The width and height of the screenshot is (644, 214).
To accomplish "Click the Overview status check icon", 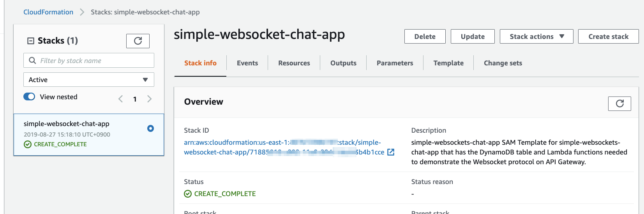I will tap(188, 194).
